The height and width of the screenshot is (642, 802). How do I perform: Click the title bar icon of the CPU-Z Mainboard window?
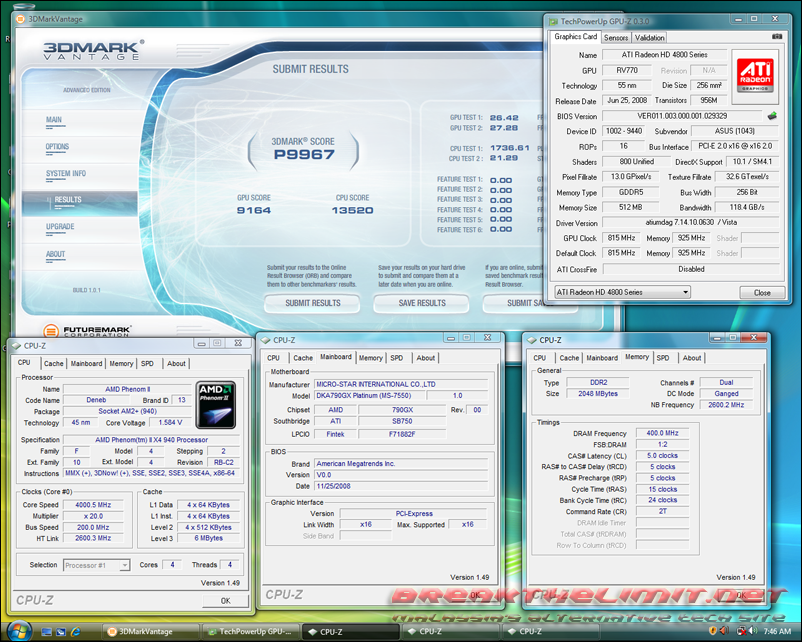pyautogui.click(x=265, y=340)
